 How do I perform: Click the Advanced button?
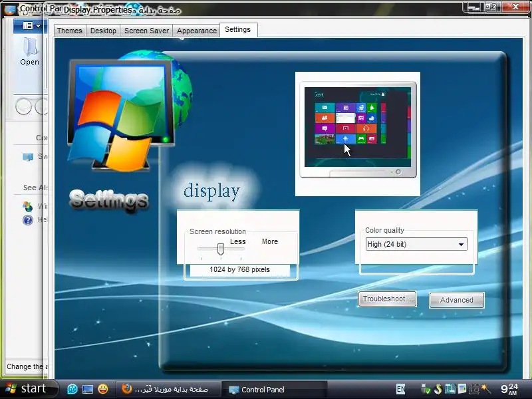[x=457, y=301]
